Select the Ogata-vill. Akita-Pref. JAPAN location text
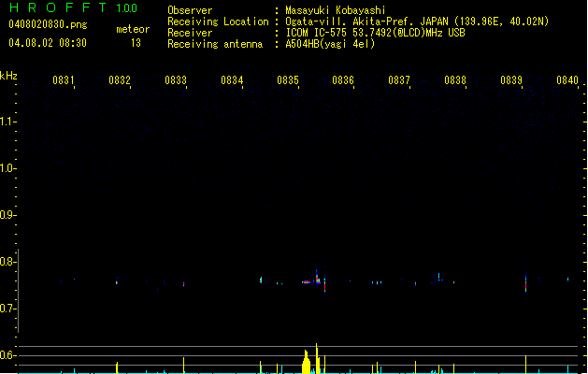 (x=417, y=22)
